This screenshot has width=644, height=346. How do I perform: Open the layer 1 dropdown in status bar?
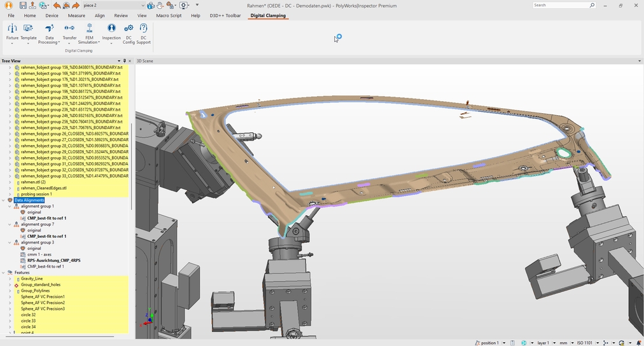coord(554,343)
